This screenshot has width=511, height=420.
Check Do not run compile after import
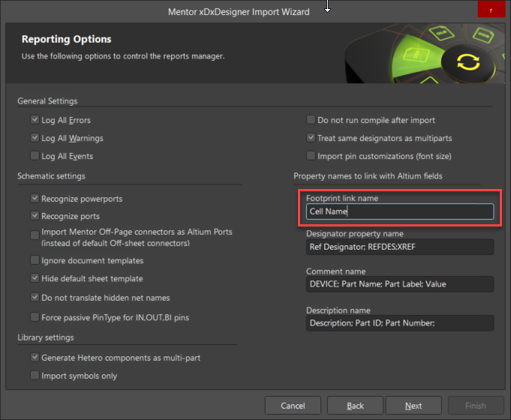[x=311, y=119]
